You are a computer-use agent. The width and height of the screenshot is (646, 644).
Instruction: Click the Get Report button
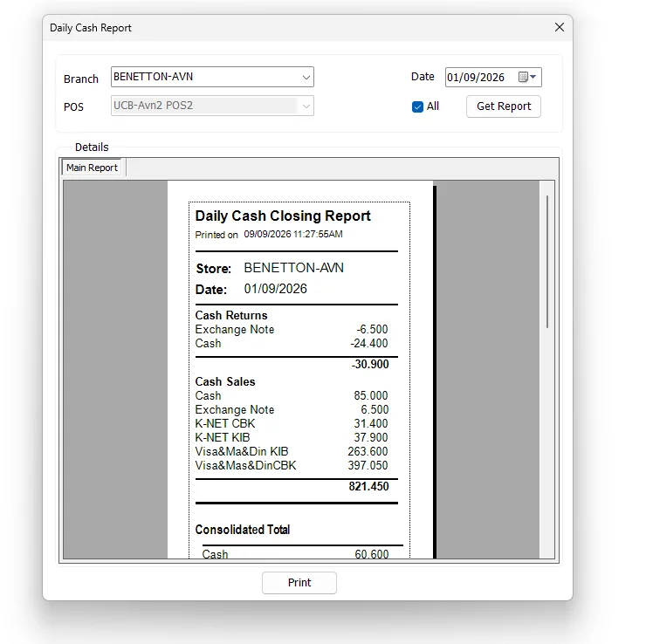click(504, 106)
